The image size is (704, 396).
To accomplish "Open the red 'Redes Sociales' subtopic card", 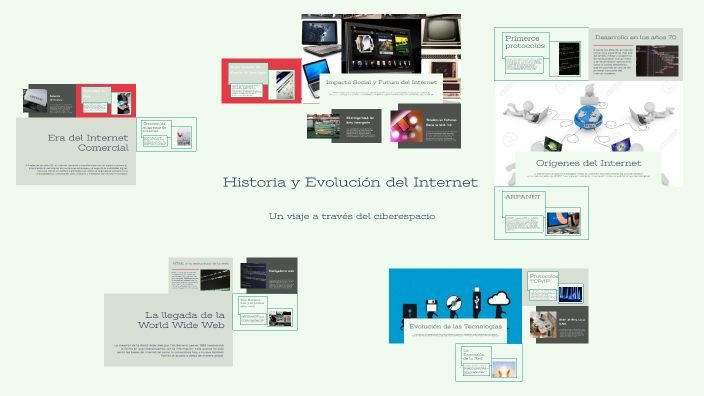I will (261, 81).
